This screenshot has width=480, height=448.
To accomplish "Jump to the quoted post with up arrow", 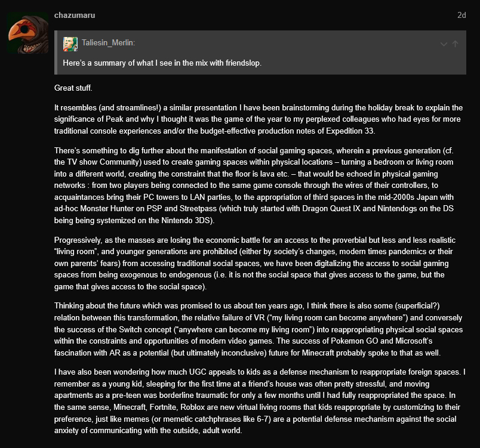I will pos(456,44).
